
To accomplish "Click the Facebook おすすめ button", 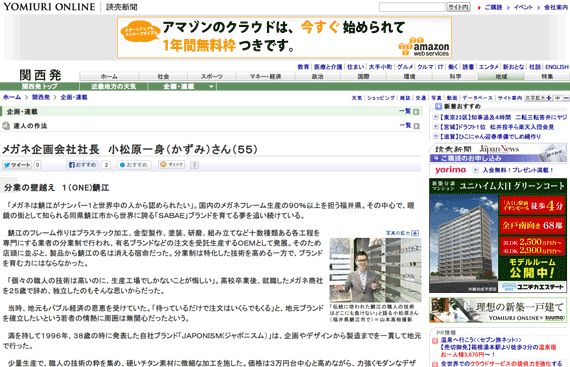I will click(x=83, y=165).
